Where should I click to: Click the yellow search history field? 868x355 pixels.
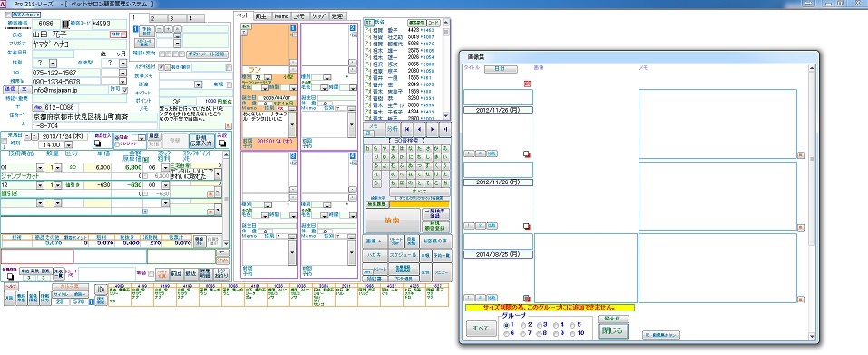point(420,204)
